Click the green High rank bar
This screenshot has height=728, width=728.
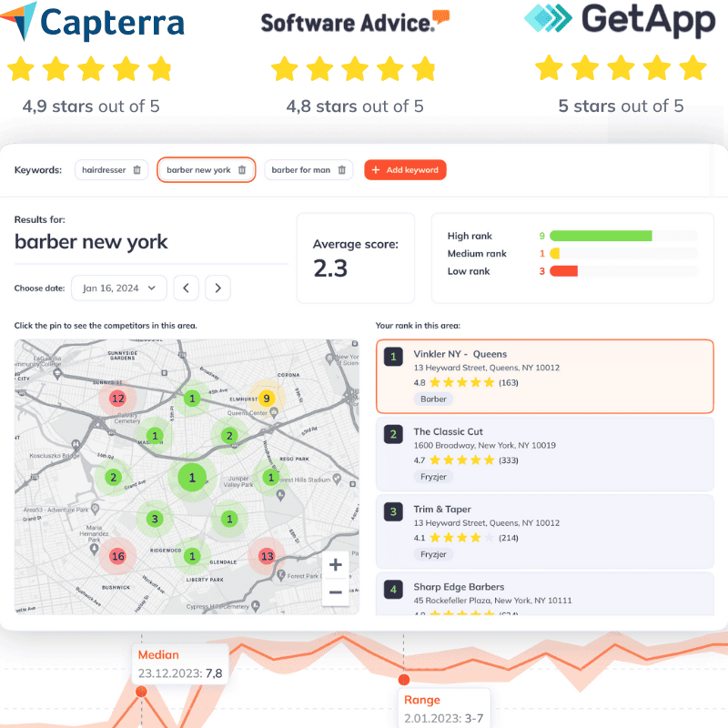(x=601, y=236)
